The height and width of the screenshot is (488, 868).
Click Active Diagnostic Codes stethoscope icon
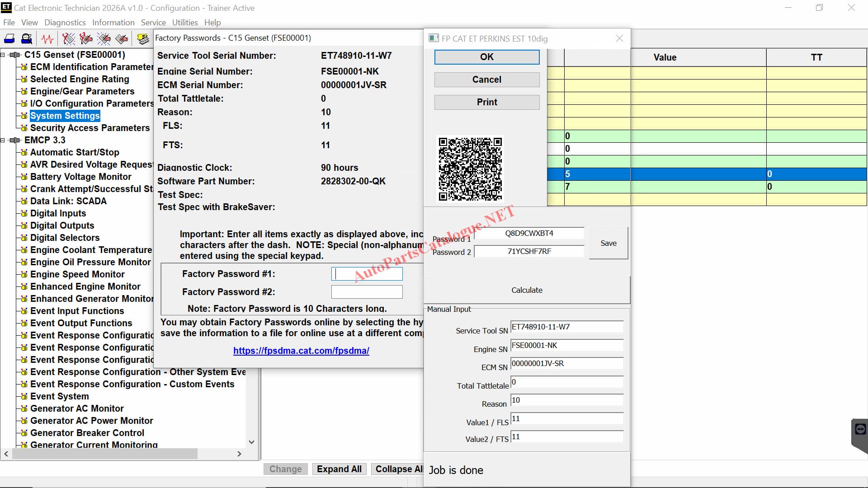68,39
